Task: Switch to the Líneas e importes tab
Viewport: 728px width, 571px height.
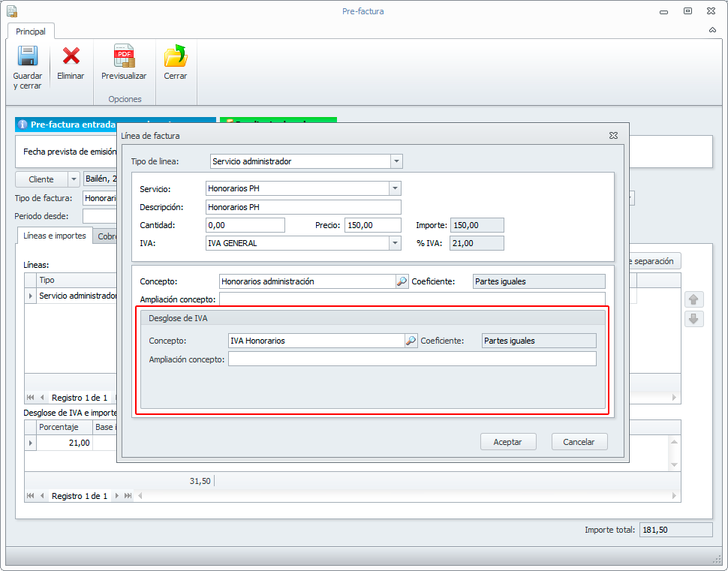Action: [x=54, y=236]
